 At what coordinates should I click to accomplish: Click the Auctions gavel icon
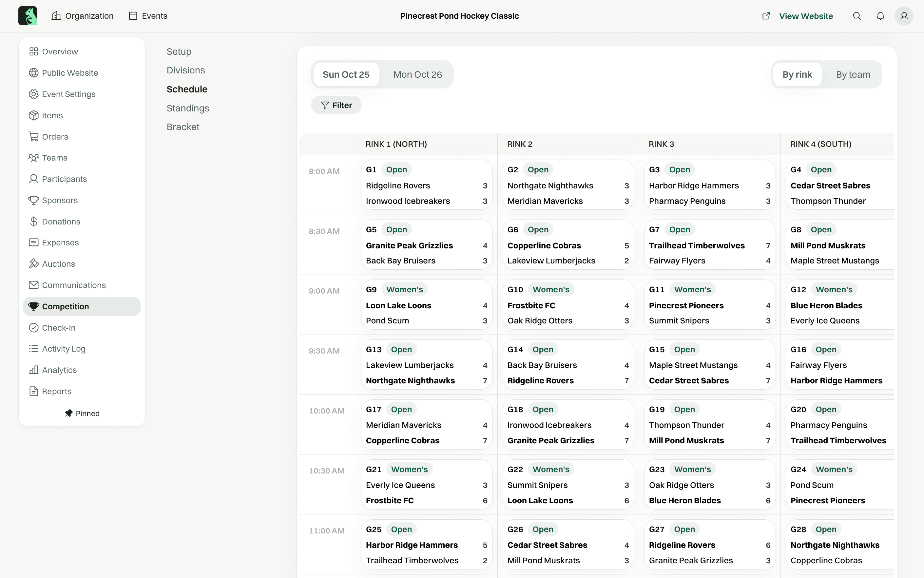[34, 264]
